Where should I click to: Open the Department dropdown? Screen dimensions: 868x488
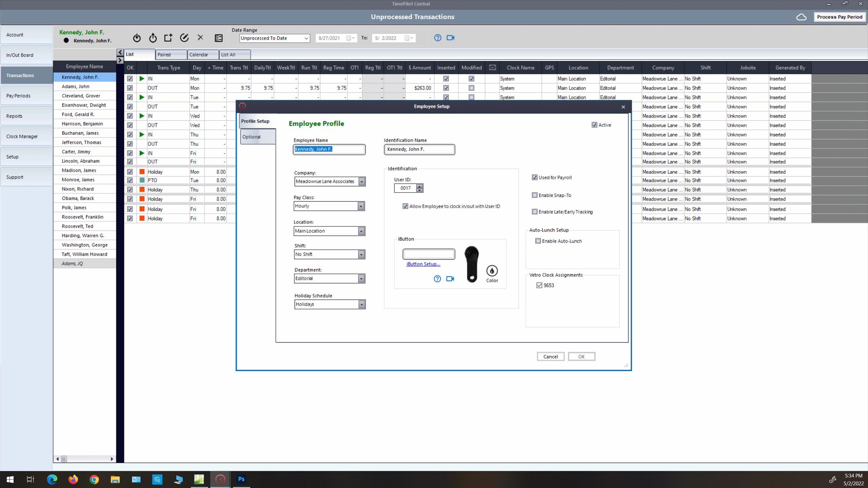(x=361, y=279)
